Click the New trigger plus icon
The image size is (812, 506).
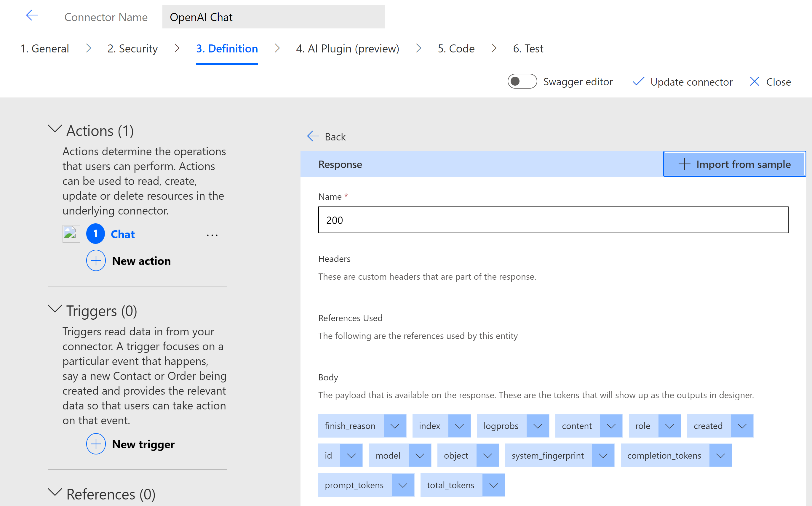(96, 444)
